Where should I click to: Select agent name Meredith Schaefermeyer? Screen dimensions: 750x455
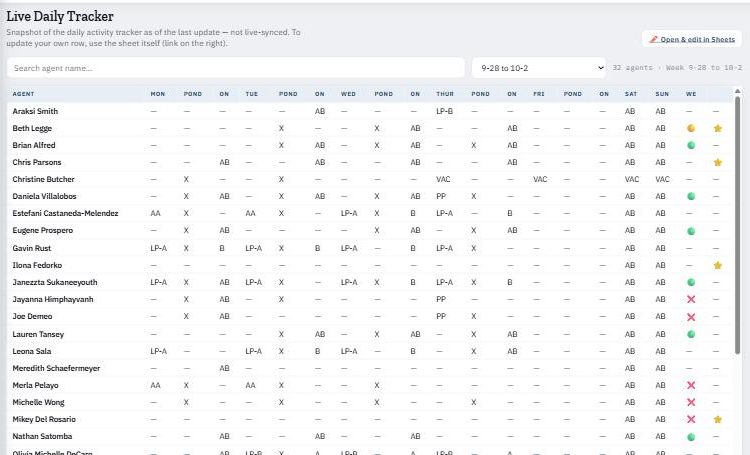(x=56, y=368)
